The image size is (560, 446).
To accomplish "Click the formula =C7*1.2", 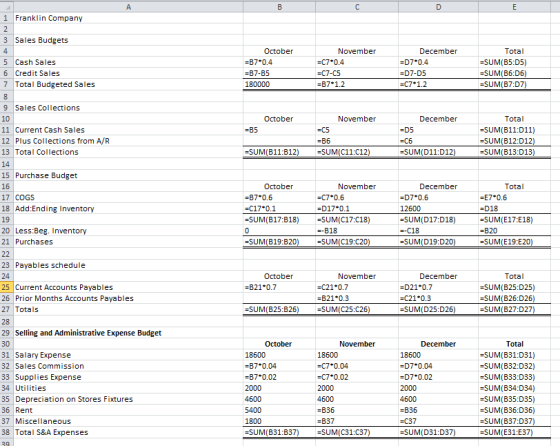I will (x=438, y=84).
